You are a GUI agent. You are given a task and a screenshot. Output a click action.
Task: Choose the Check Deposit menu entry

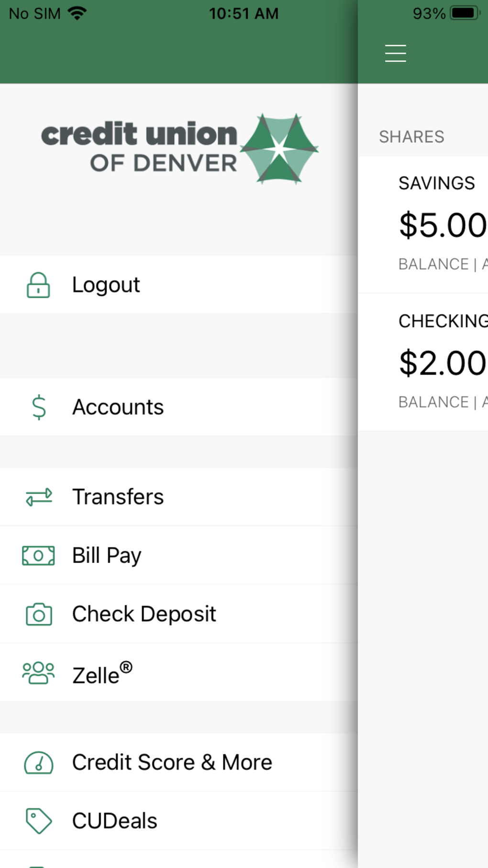(x=144, y=614)
